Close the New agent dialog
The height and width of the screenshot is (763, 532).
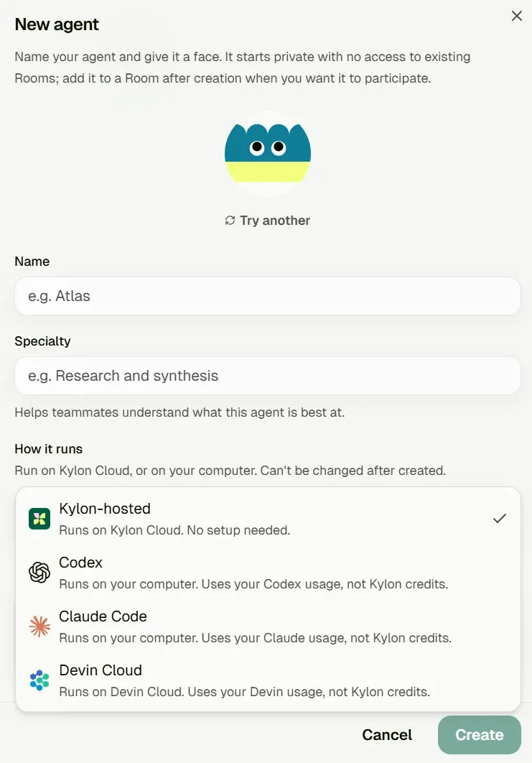pos(516,16)
